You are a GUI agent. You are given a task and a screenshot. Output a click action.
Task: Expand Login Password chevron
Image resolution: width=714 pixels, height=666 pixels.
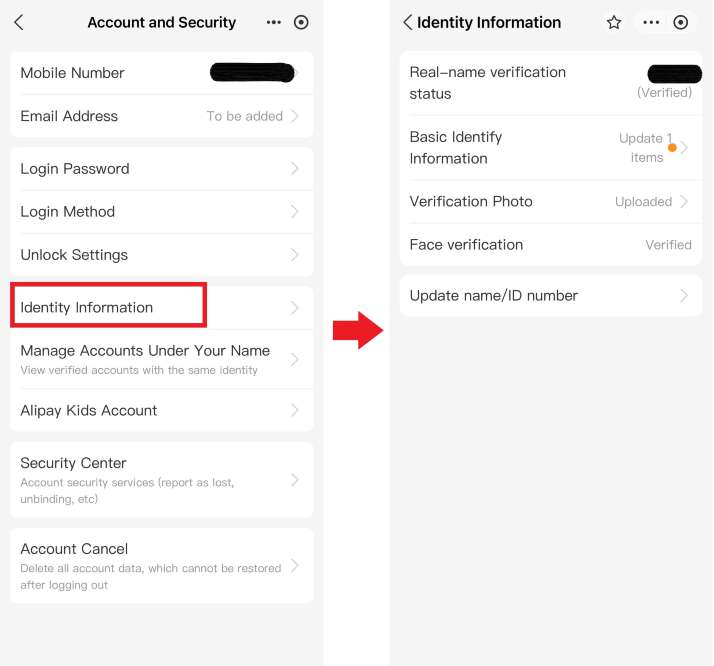click(x=295, y=169)
